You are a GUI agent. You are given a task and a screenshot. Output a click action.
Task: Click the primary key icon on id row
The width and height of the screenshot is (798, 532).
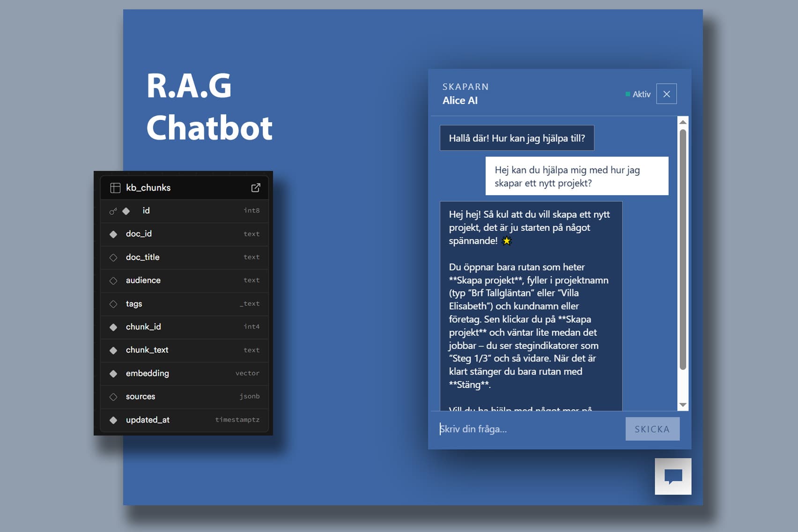point(113,211)
